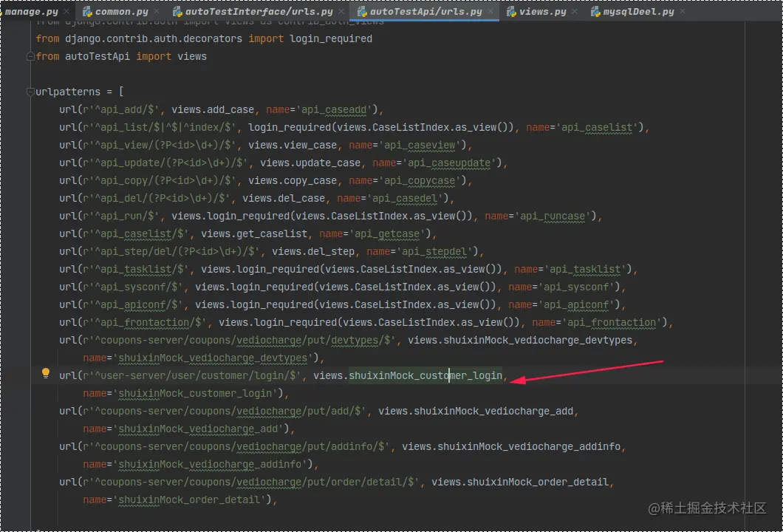Click 'views.del_step' reference
The image size is (783, 532).
coord(313,251)
